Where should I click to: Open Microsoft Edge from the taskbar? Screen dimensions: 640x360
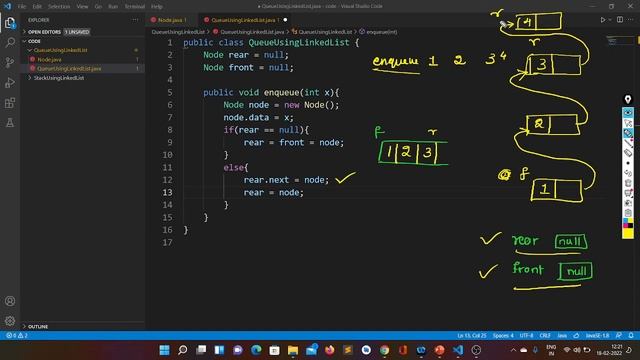(x=256, y=350)
